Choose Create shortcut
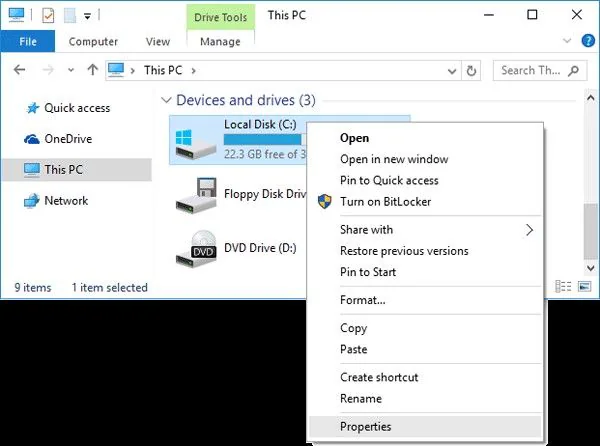The width and height of the screenshot is (600, 446). [426, 377]
